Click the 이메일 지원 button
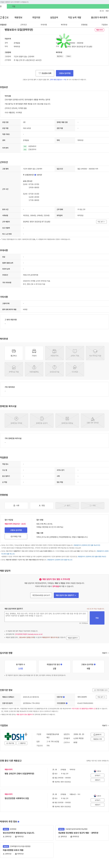 (16, 536)
